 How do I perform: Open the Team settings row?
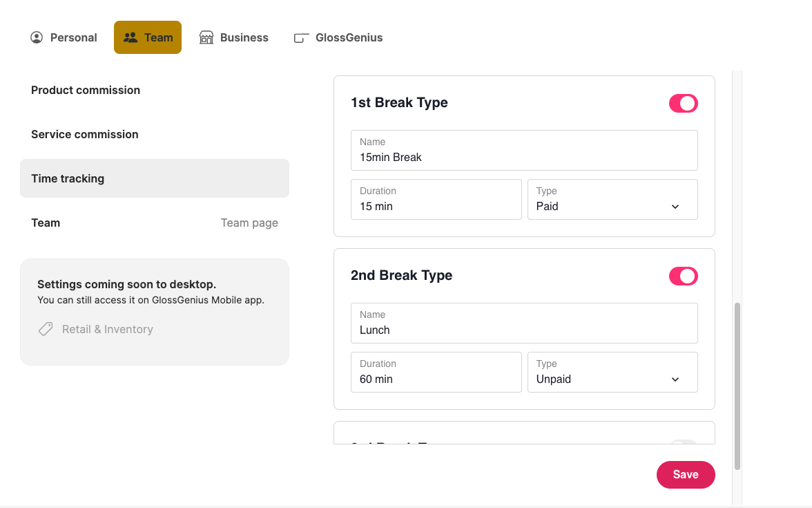[155, 223]
